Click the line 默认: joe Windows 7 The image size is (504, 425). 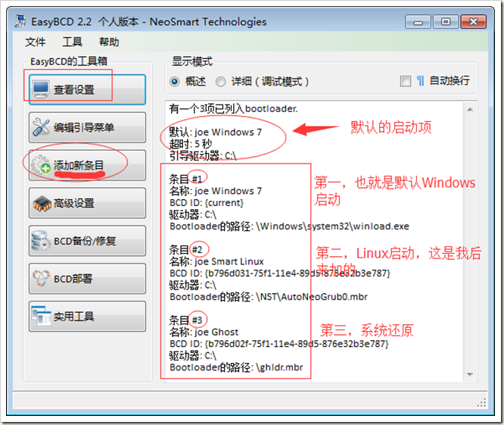tap(216, 133)
